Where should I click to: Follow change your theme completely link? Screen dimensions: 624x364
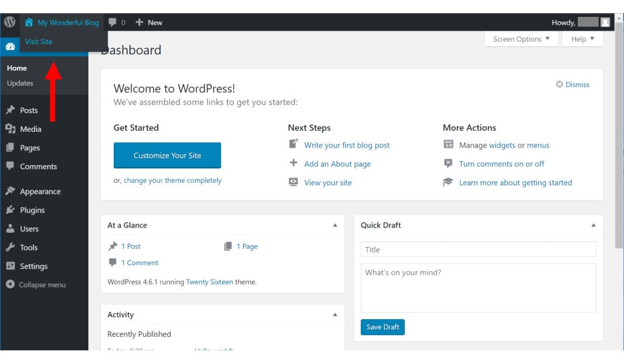(x=172, y=180)
